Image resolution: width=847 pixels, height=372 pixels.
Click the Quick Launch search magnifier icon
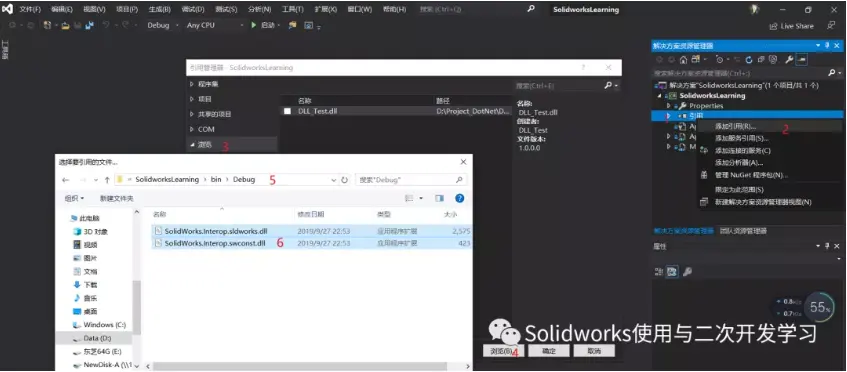coord(531,9)
